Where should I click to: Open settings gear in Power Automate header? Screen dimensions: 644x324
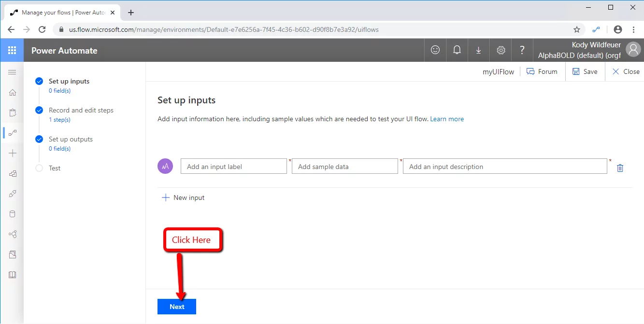501,50
